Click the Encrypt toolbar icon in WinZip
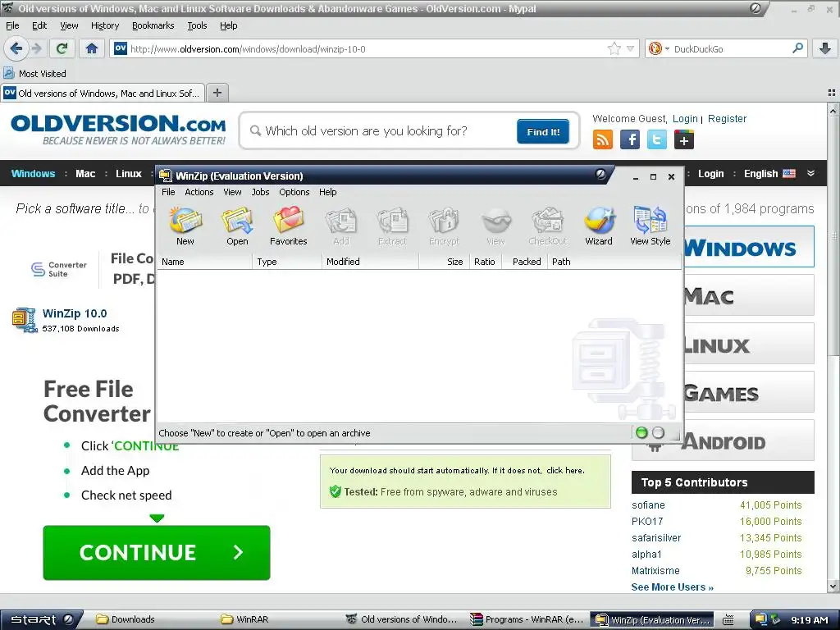Image resolution: width=840 pixels, height=630 pixels. (x=444, y=226)
